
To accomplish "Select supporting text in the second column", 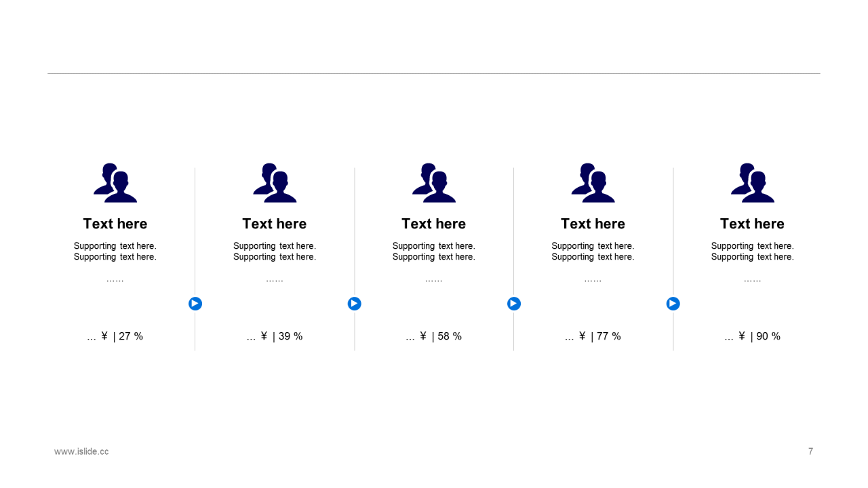I will pos(275,251).
